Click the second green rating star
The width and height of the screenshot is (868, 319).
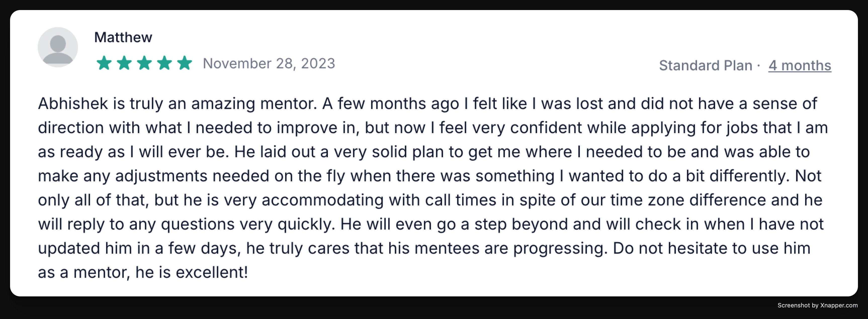coord(124,63)
